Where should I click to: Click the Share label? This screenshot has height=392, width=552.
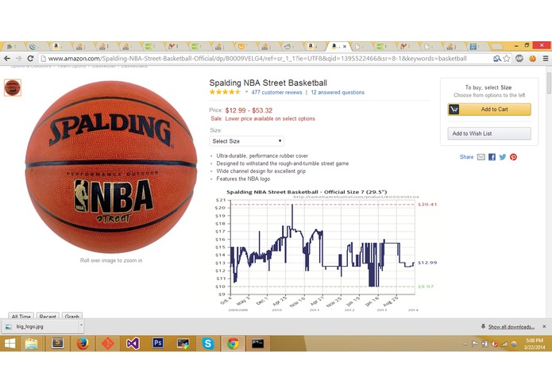(466, 157)
